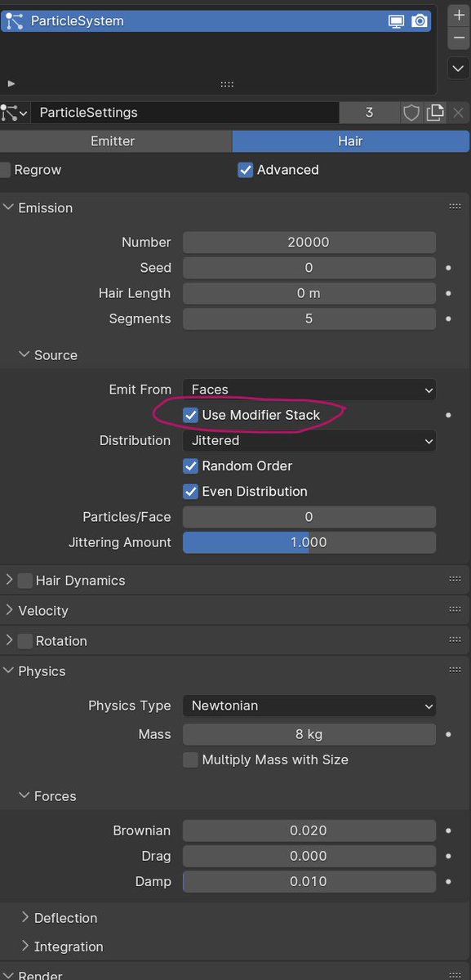471x980 pixels.
Task: Open the particle settings browse icon
Action: pyautogui.click(x=15, y=113)
